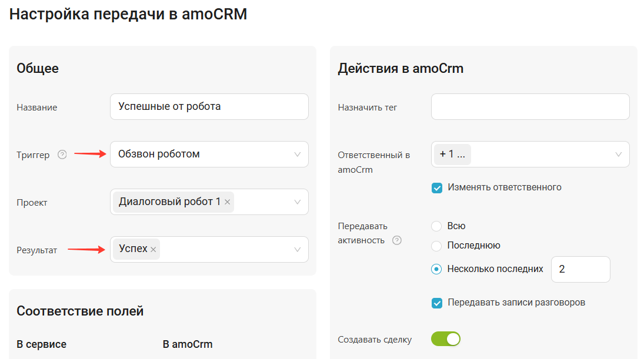Remove the Успех result tag
Screen dimensions: 644x359
pyautogui.click(x=154, y=250)
